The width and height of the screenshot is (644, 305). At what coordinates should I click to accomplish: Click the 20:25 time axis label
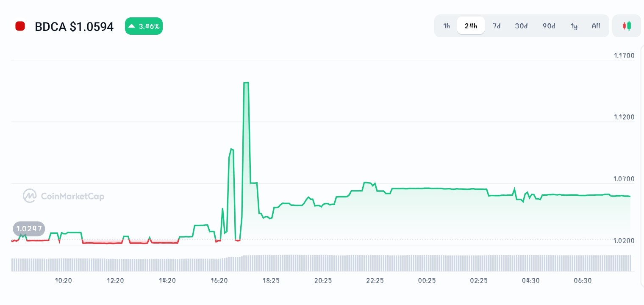323,280
